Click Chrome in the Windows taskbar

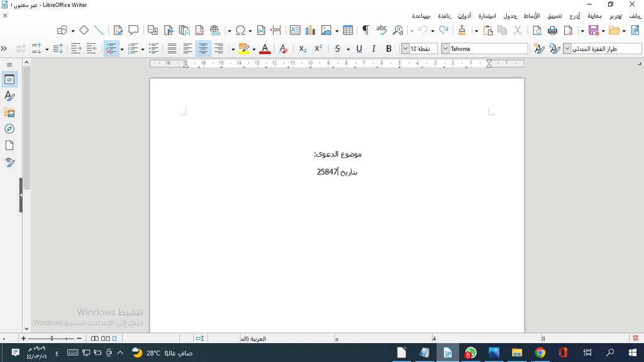point(540,353)
